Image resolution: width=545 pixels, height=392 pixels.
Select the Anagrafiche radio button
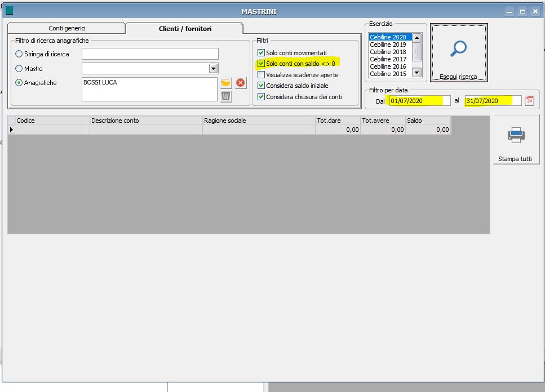(x=19, y=83)
